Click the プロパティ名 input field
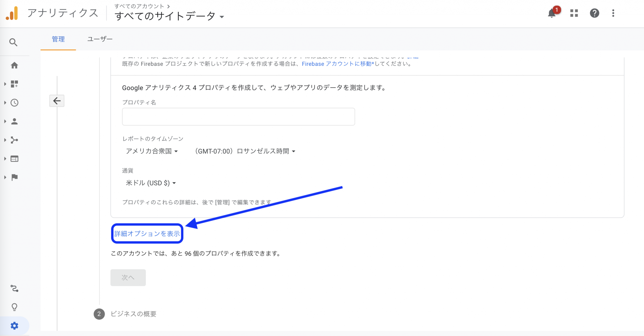The image size is (644, 336). pyautogui.click(x=238, y=117)
